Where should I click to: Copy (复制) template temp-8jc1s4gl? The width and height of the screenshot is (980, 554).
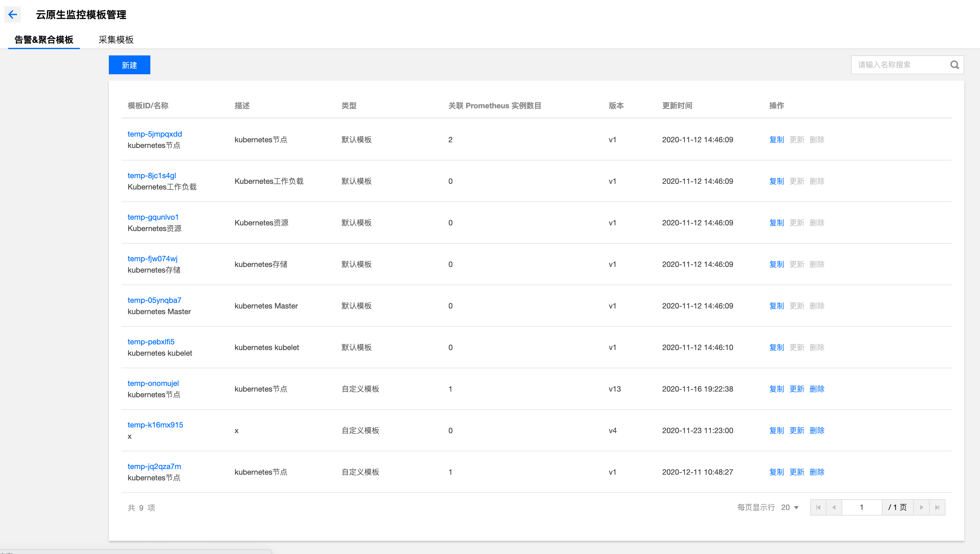point(777,181)
